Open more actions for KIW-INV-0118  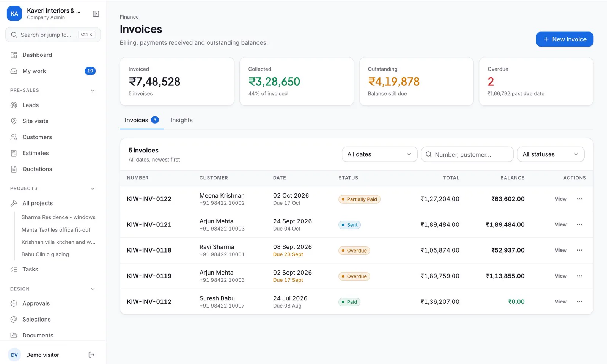pyautogui.click(x=579, y=250)
